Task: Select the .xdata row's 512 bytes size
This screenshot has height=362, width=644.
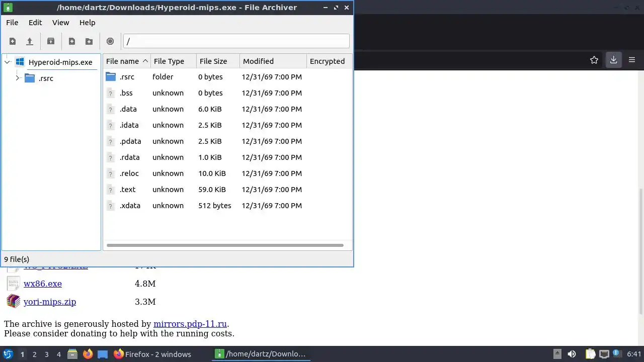Action: (215, 206)
